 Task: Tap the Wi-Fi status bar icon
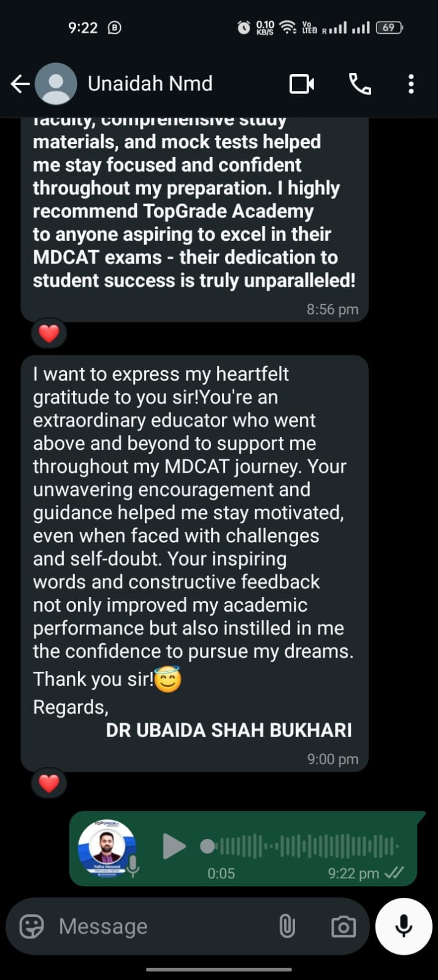(287, 28)
